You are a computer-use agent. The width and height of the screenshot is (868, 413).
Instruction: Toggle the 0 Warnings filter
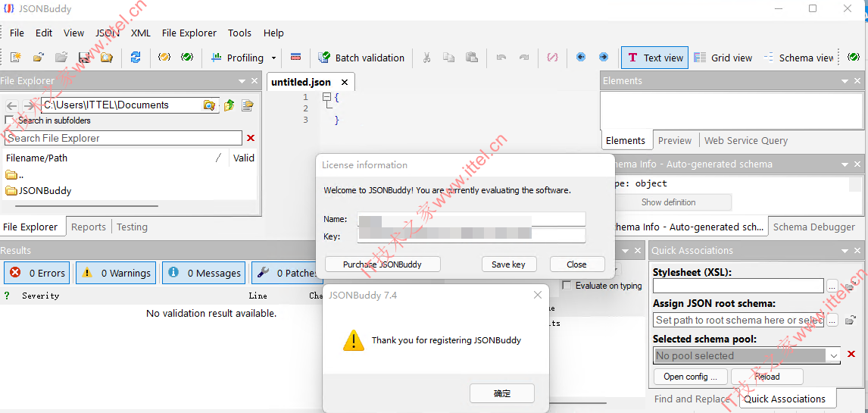point(116,273)
